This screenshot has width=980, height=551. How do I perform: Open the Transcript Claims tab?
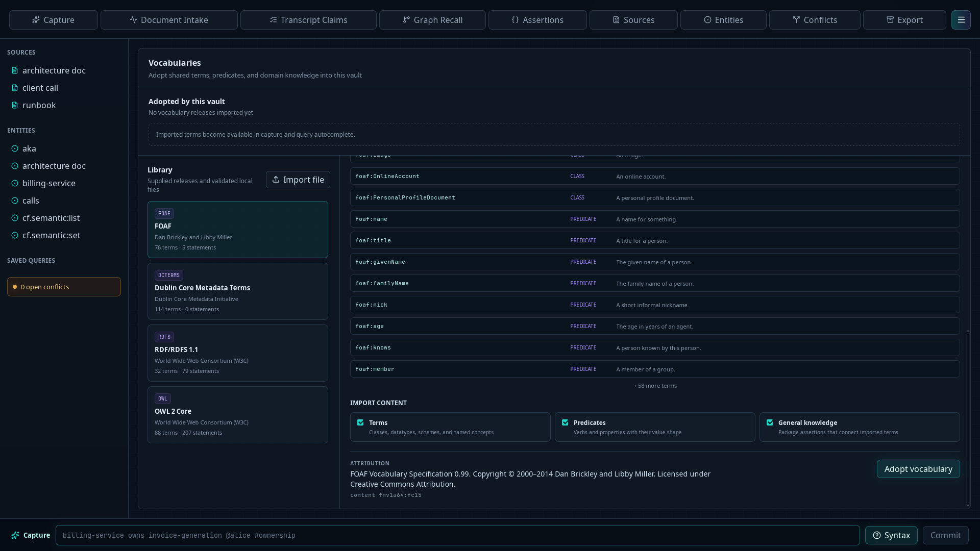click(x=308, y=20)
